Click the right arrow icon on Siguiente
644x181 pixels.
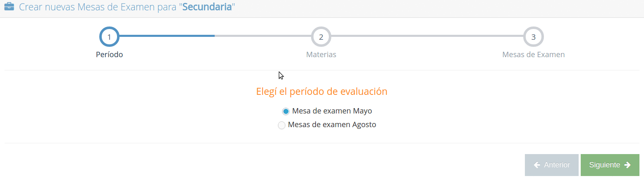coord(627,165)
